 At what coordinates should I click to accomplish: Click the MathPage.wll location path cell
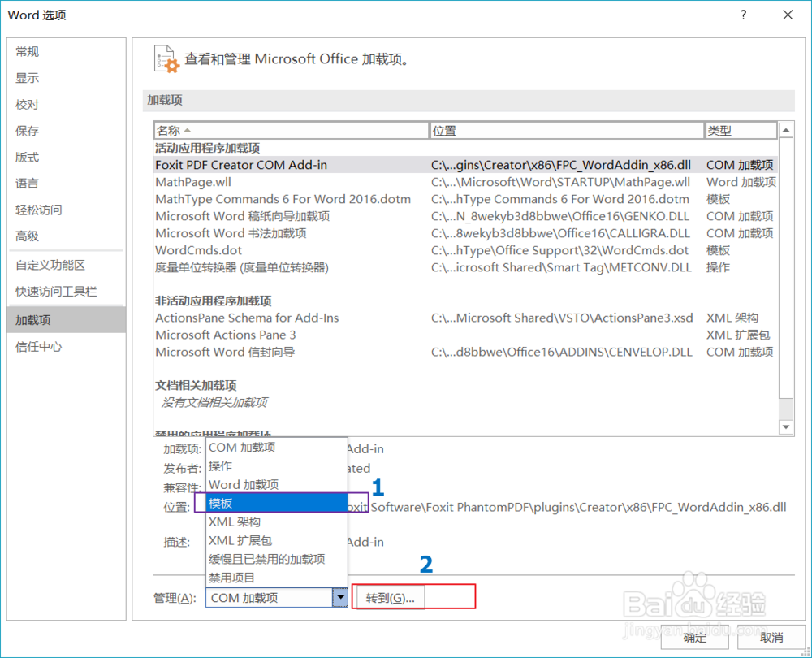(560, 182)
